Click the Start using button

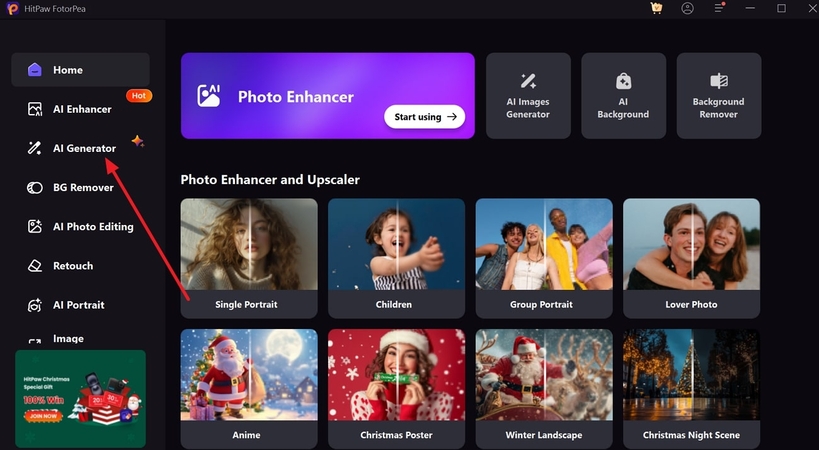click(x=425, y=116)
